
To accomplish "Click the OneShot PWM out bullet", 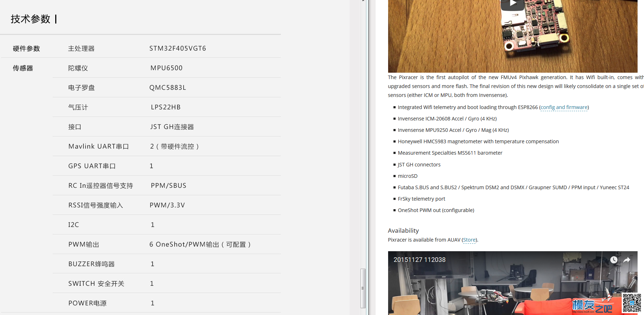I will point(436,210).
